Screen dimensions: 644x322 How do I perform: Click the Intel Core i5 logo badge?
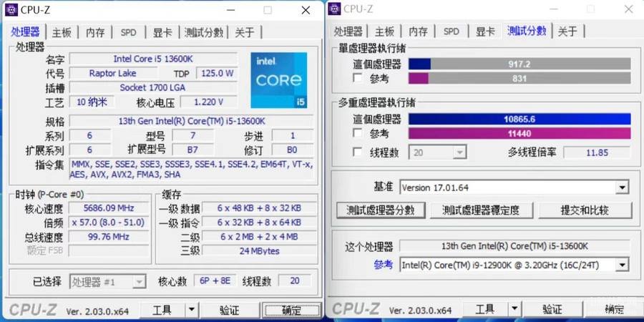tap(279, 80)
